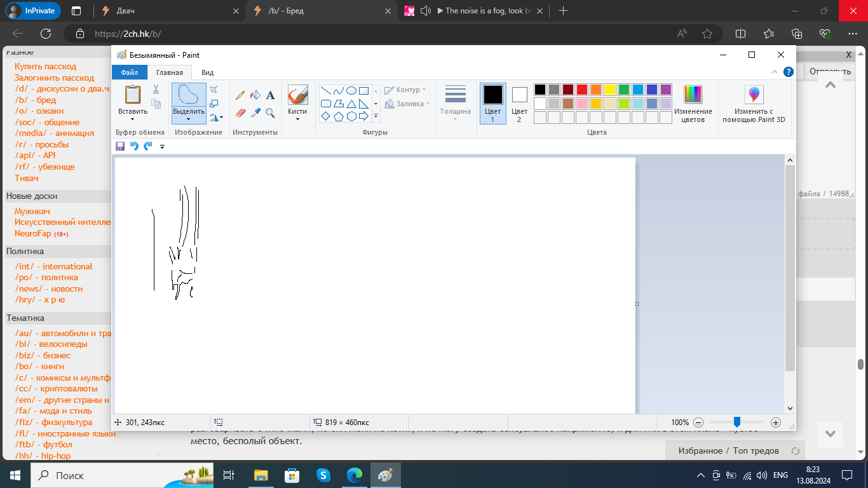Redo the last action in Paint
This screenshot has height=488, width=868.
point(148,146)
